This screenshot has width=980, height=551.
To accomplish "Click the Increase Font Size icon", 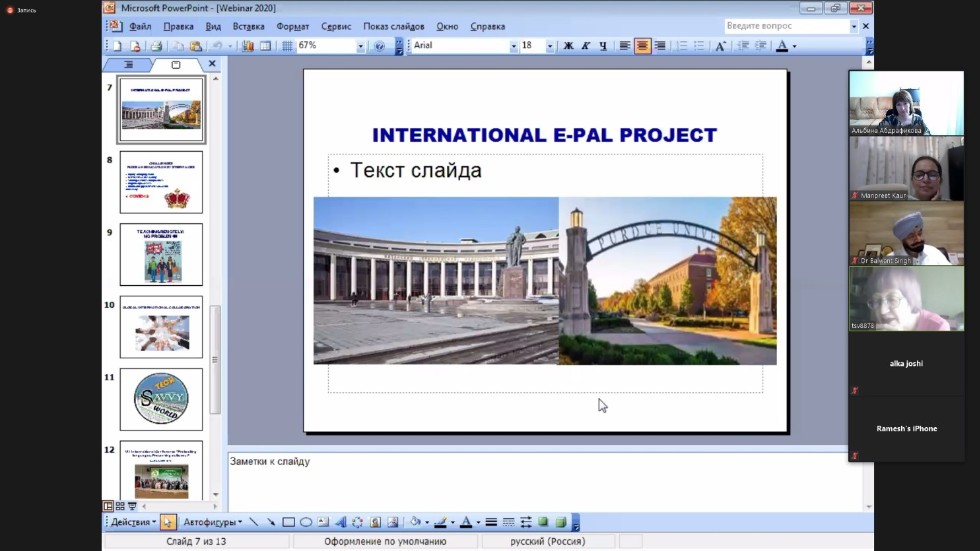I will point(721,46).
